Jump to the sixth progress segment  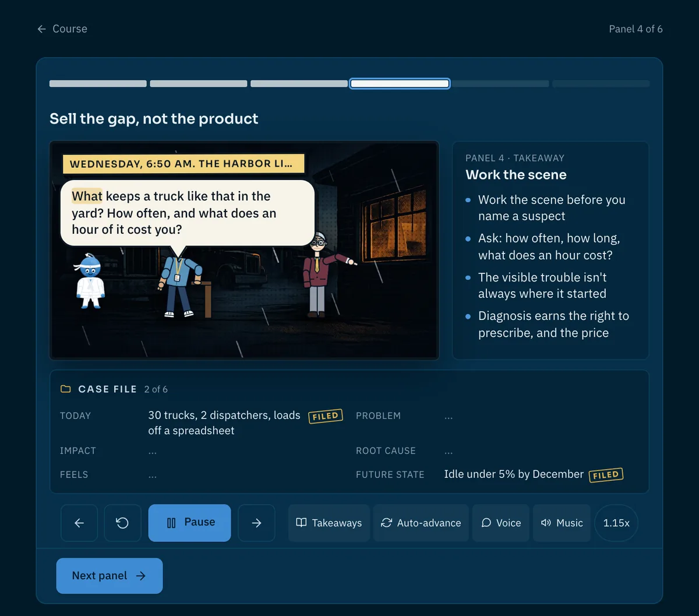(601, 84)
